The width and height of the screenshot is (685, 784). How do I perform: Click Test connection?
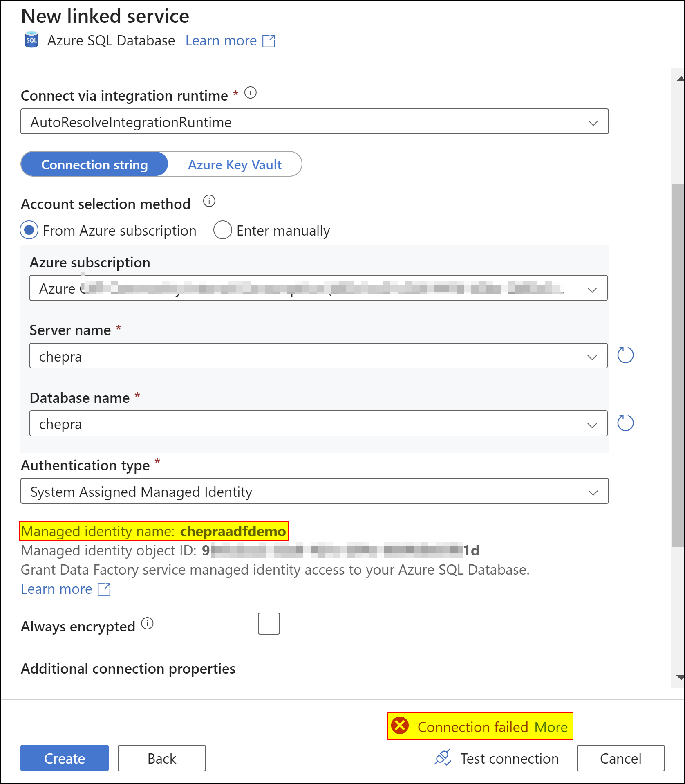pos(497,758)
